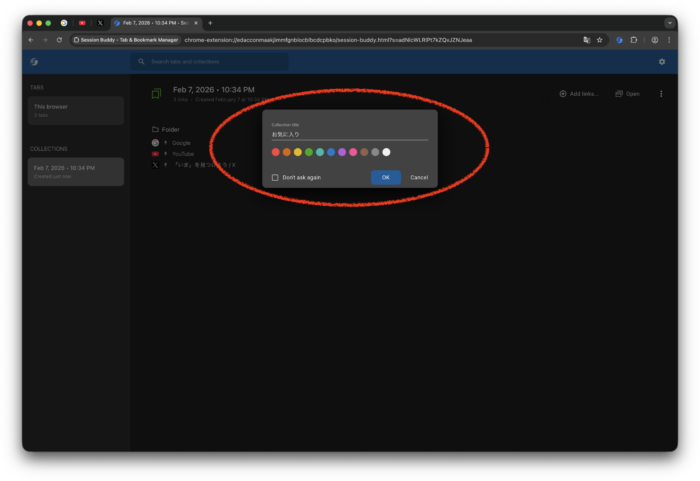Bookmark page with the star icon

(600, 40)
